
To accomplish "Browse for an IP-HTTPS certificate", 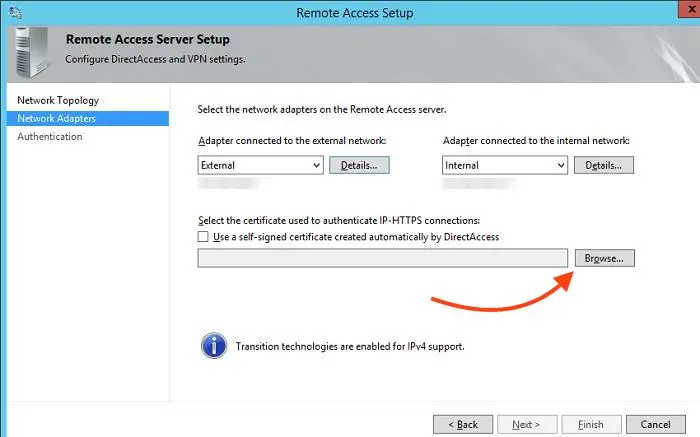I will click(604, 258).
